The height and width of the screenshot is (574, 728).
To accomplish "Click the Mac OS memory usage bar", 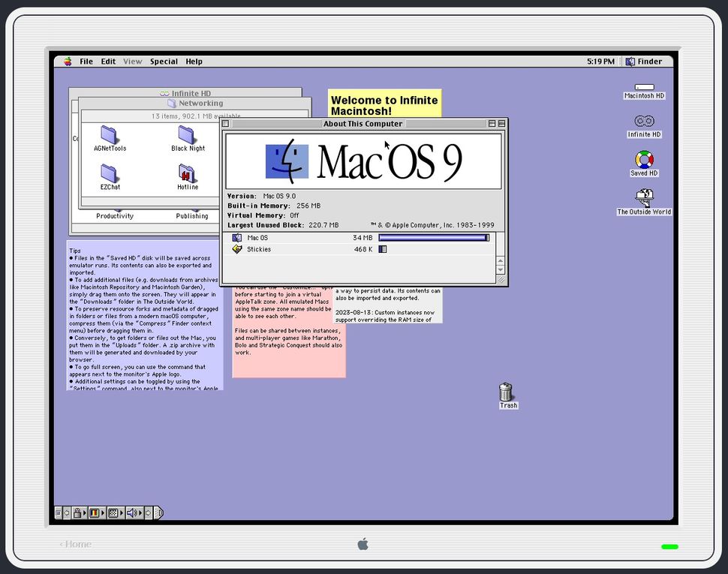I will 435,237.
